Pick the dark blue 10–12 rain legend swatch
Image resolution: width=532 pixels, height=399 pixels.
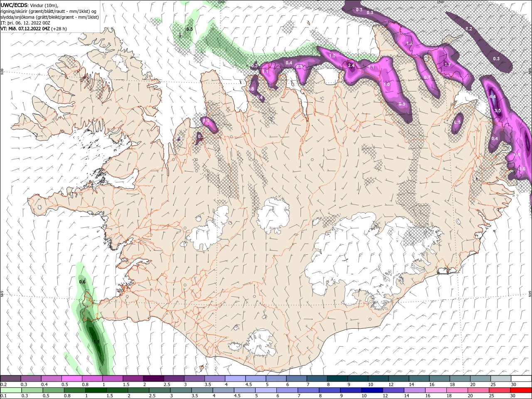click(x=372, y=390)
